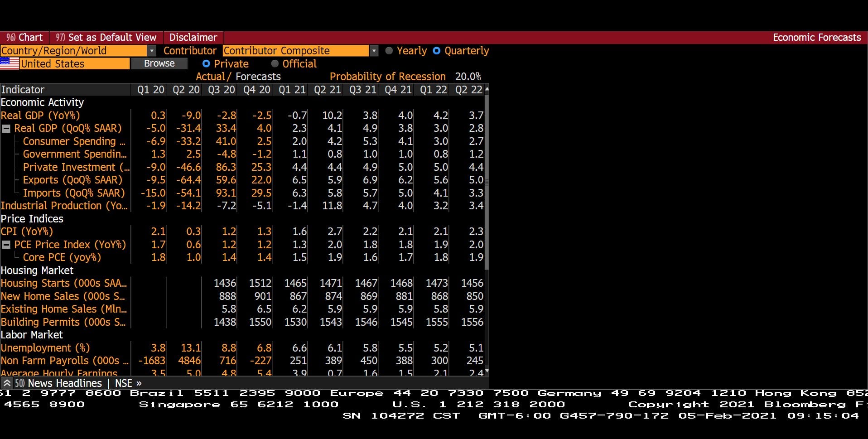Viewport: 868px width, 439px height.
Task: Collapse the PCE Price Index (YoY%) row
Action: [x=6, y=245]
